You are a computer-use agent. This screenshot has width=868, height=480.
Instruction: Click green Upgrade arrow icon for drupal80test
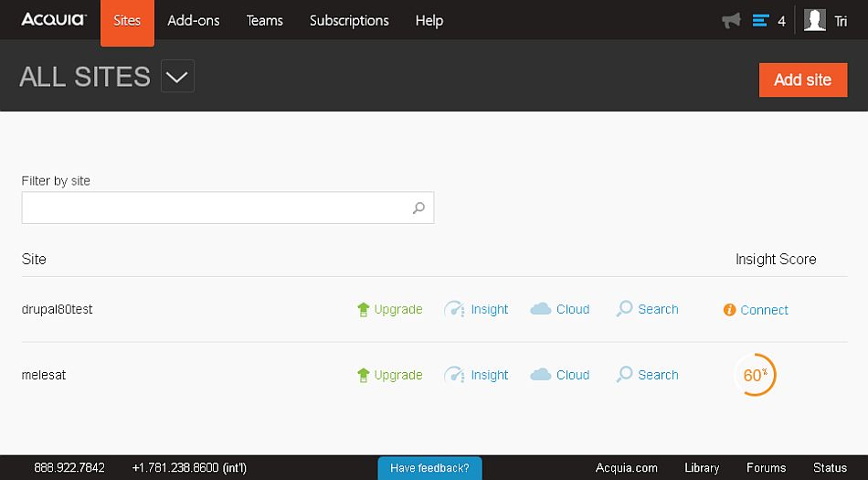[363, 310]
